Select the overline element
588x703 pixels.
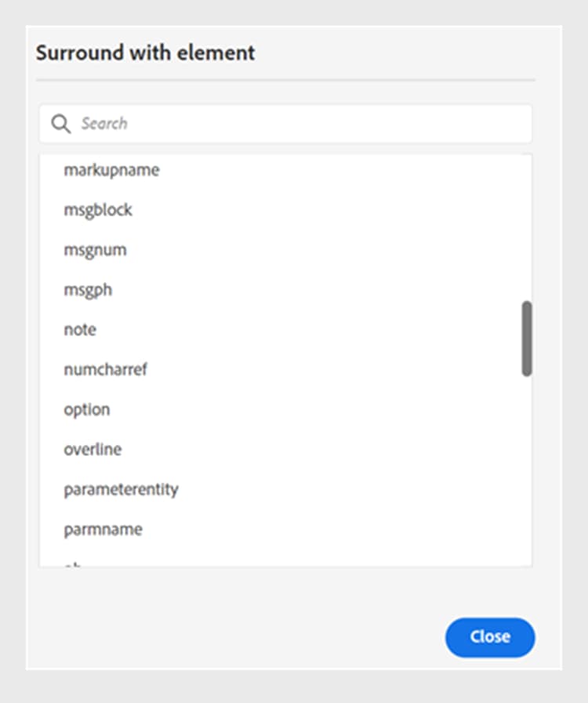click(x=93, y=449)
